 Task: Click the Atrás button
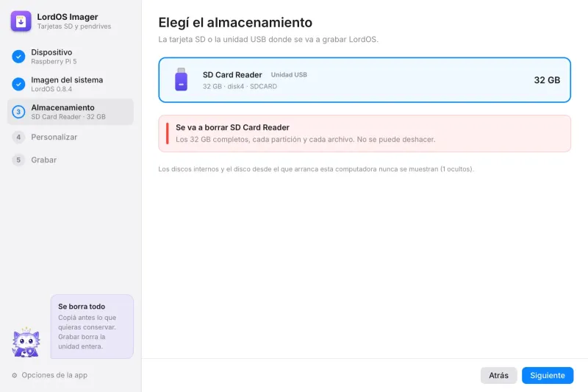499,376
